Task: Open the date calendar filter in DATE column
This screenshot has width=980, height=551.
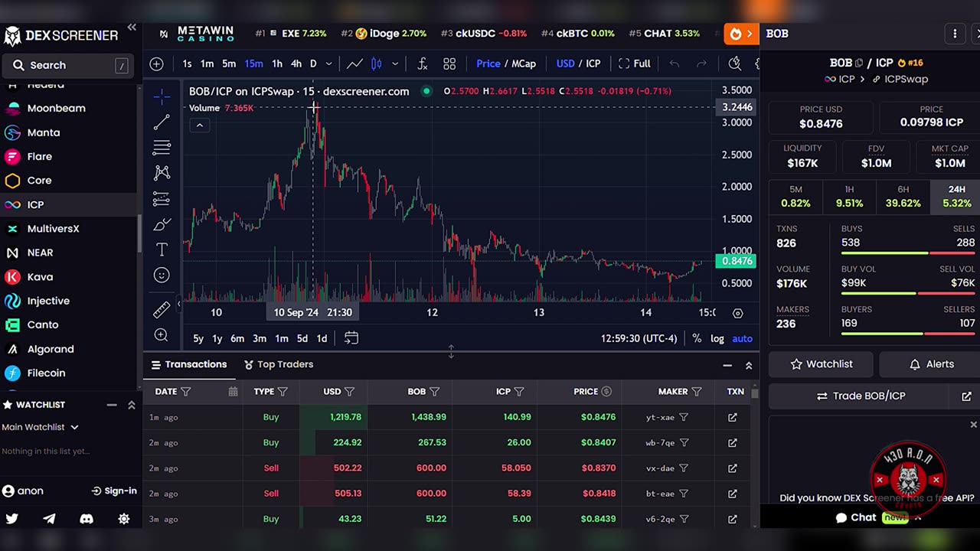Action: click(233, 392)
